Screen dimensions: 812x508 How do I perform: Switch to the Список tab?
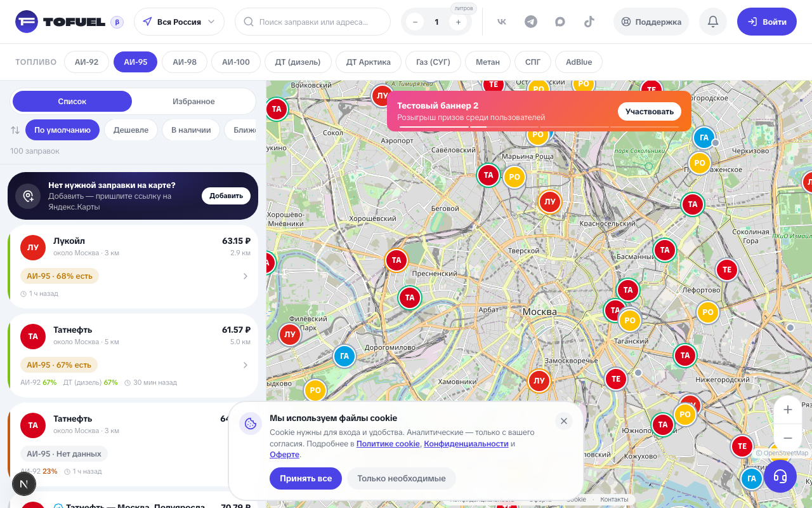click(x=72, y=102)
